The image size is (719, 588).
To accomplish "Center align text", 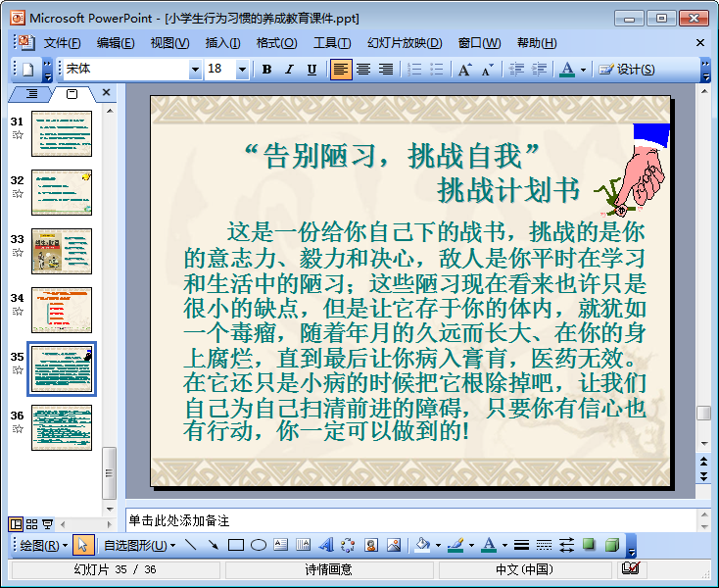I will (363, 70).
